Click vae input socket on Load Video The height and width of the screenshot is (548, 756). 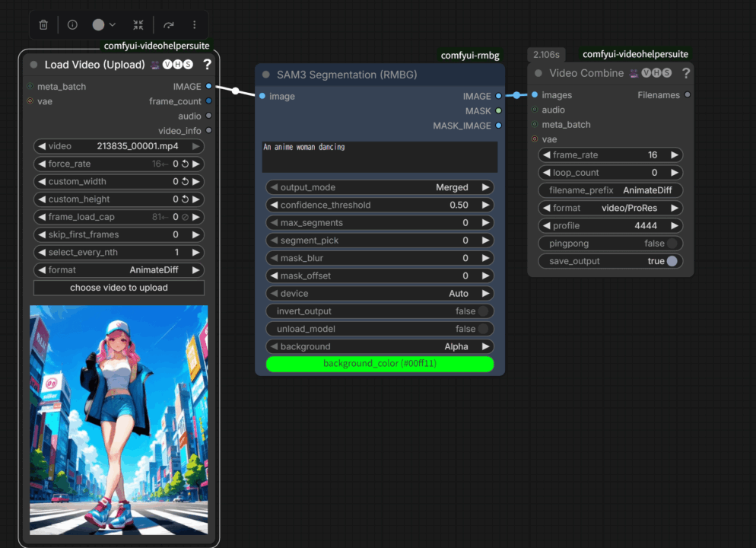pos(30,101)
